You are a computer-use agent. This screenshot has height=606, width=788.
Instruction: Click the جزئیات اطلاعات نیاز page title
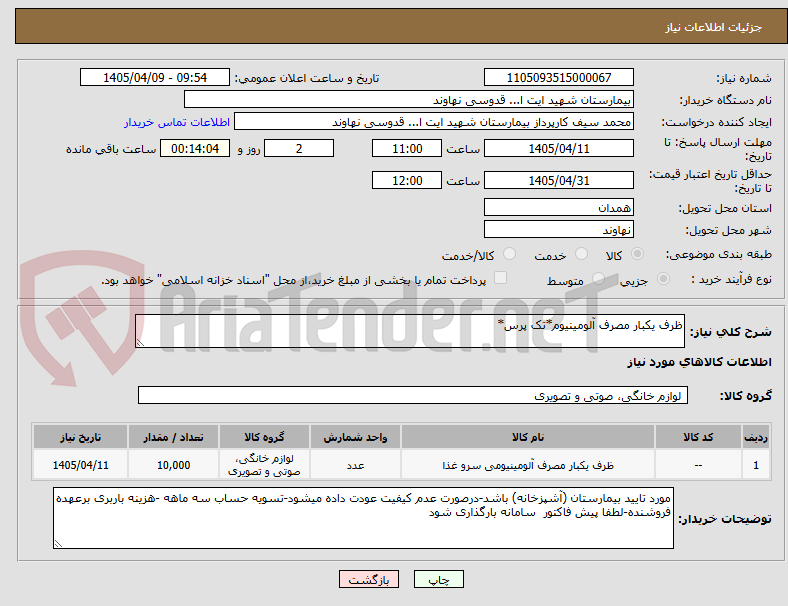click(x=713, y=27)
